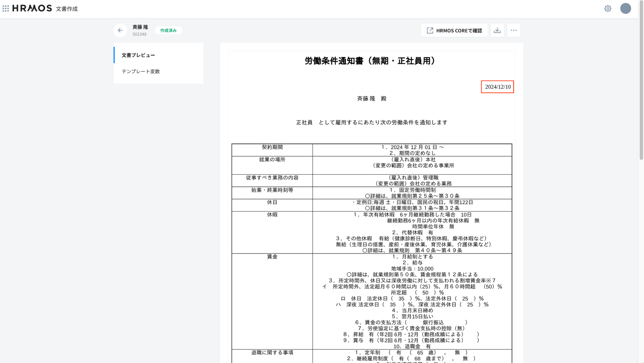Click the 契約期間 row label
Image resolution: width=644 pixels, height=363 pixels.
[272, 147]
